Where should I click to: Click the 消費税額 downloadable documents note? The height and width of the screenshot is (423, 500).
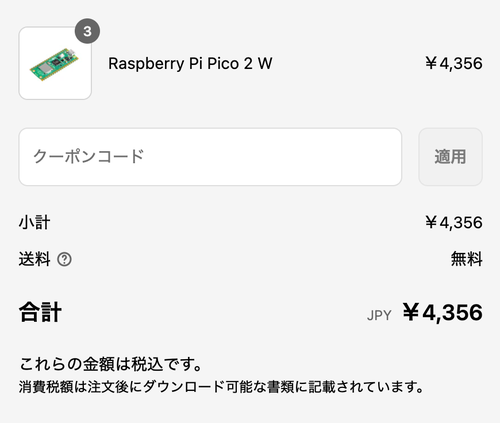pos(221,387)
